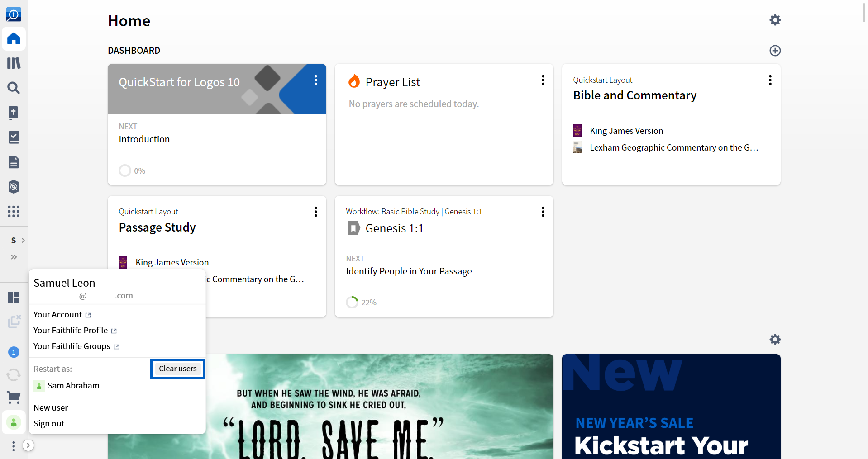This screenshot has width=868, height=459.
Task: Open the Tools shield icon
Action: pos(14,187)
